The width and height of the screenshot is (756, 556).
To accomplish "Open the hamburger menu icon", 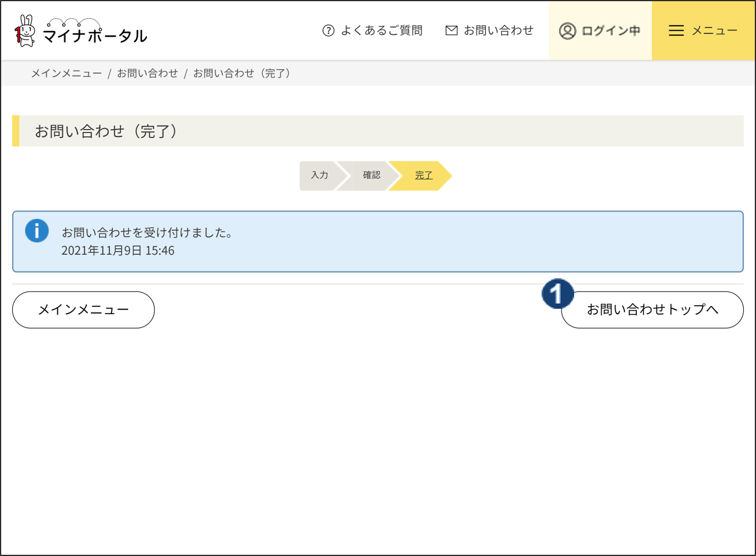I will pos(676,31).
